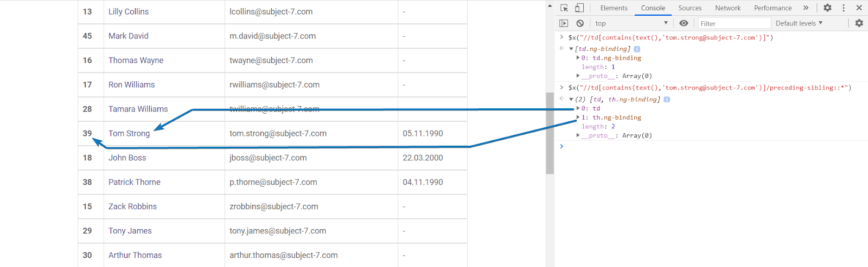Click the page's vertical scrollbar thumb

click(x=550, y=133)
